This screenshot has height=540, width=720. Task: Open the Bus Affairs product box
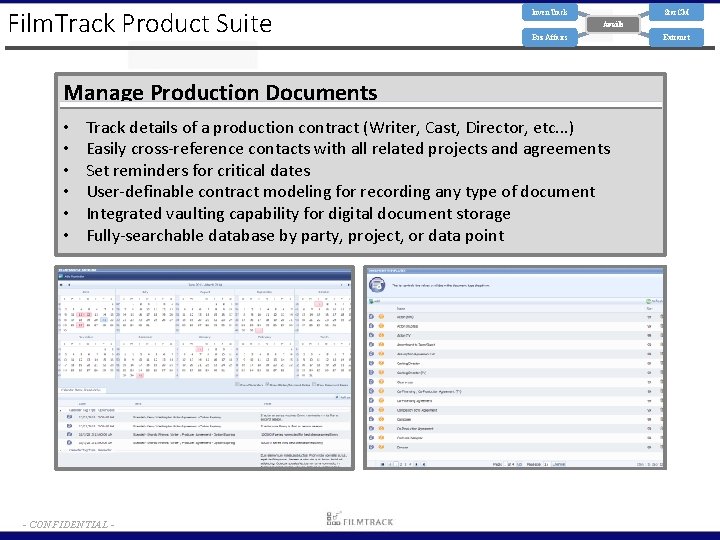click(x=549, y=37)
